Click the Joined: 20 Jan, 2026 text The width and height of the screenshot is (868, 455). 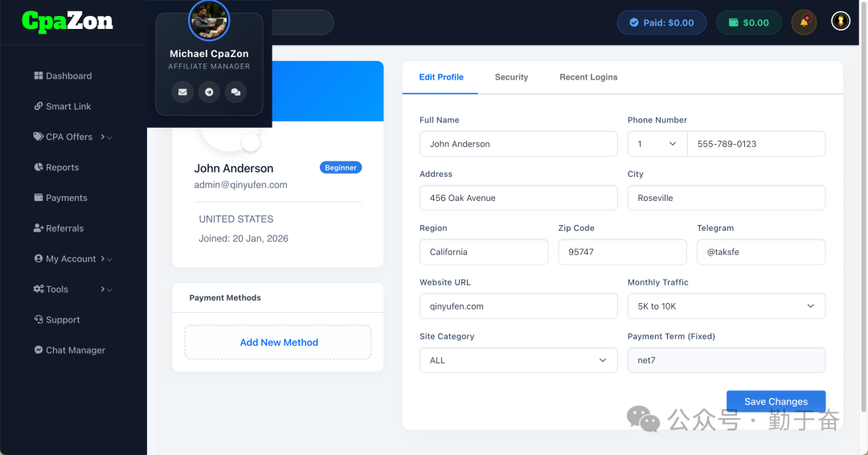point(244,239)
